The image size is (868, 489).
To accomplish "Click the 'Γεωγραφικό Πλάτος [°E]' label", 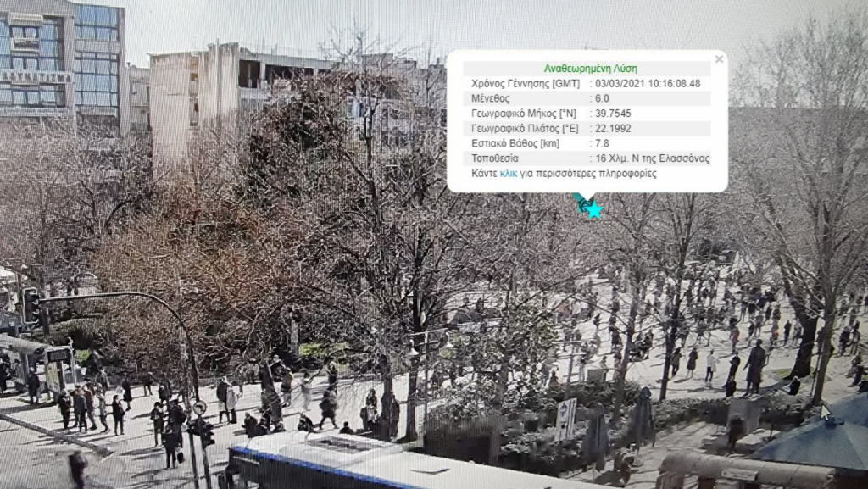I will tap(524, 129).
